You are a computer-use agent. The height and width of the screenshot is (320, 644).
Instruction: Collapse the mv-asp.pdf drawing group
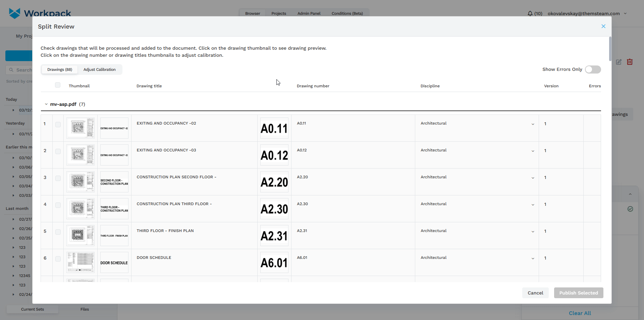tap(46, 104)
